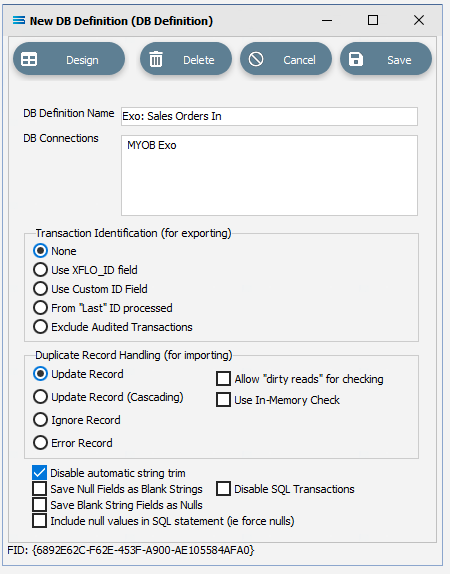Maximize the DB Definition window
The height and width of the screenshot is (574, 450).
373,20
